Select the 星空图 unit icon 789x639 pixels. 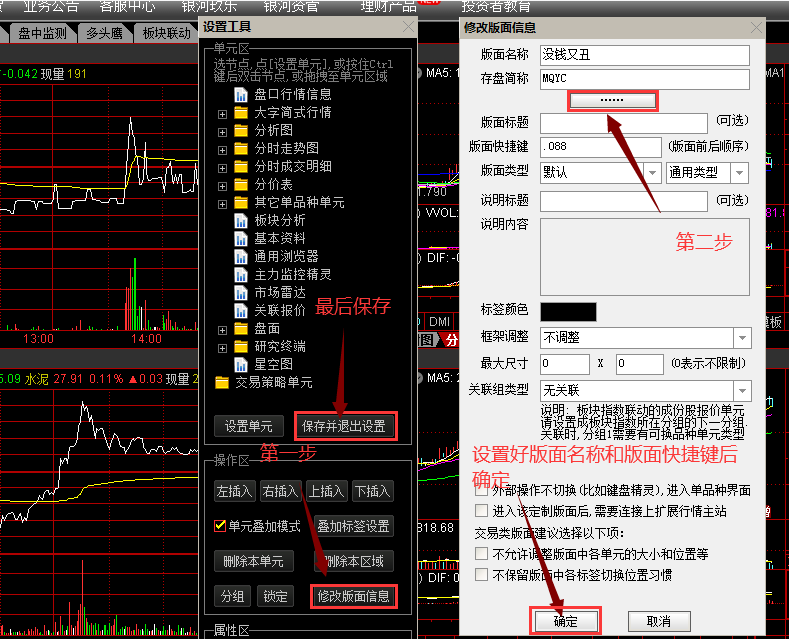pyautogui.click(x=241, y=365)
